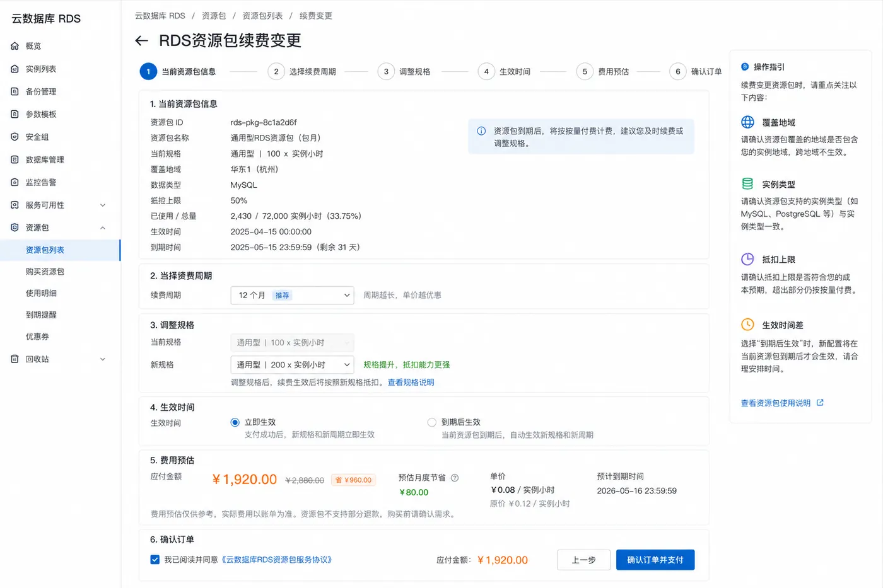Click the 上一步 button
Screen dimensions: 883x588
[x=583, y=560]
